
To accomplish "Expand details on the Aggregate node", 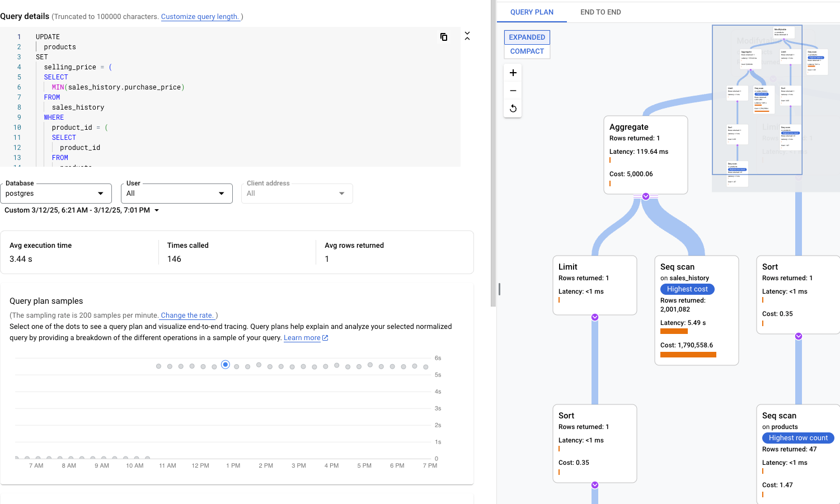I will click(x=645, y=196).
